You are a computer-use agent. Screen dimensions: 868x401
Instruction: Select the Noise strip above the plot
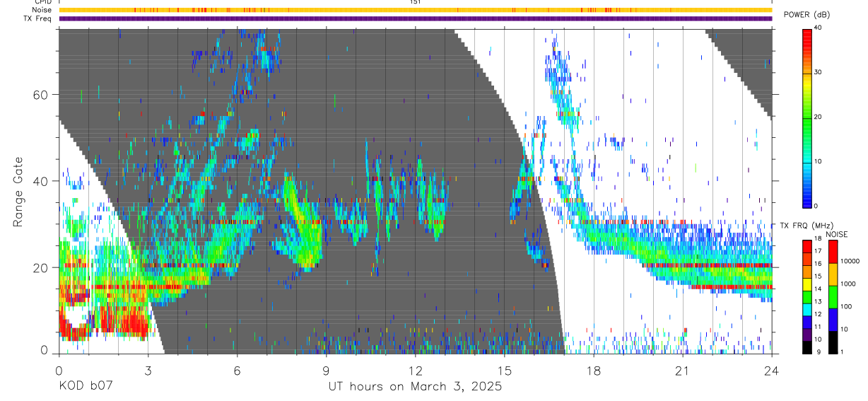coord(415,10)
